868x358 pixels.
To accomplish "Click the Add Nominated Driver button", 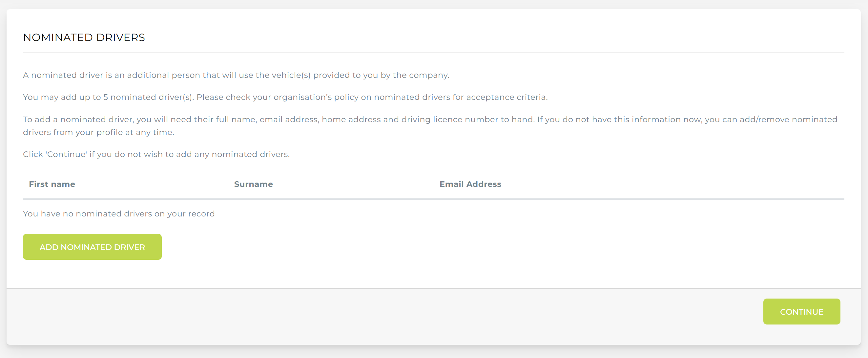I will point(92,247).
